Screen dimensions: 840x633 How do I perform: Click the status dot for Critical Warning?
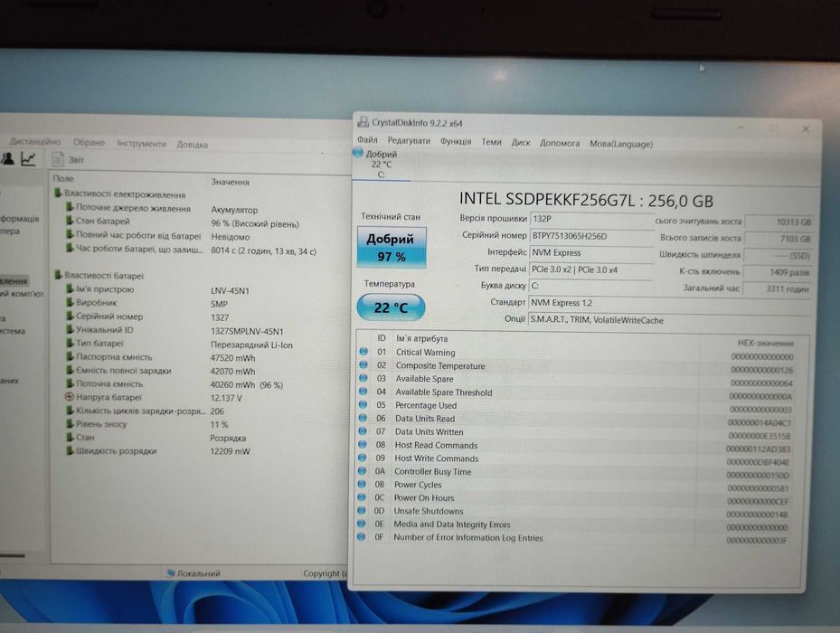pyautogui.click(x=363, y=352)
